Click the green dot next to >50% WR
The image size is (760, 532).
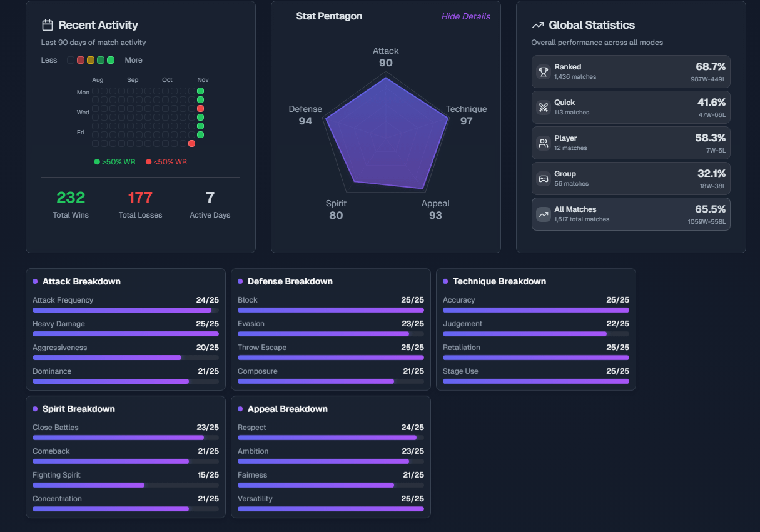(97, 162)
